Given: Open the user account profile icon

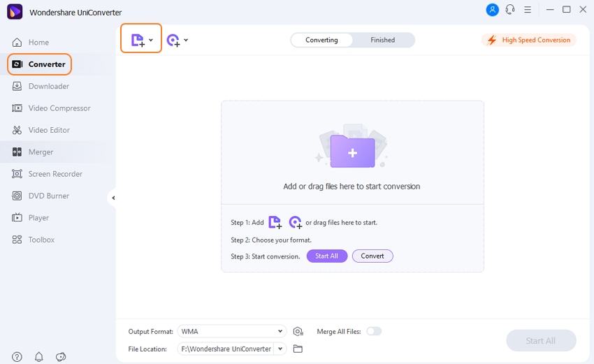Looking at the screenshot, I should 492,10.
